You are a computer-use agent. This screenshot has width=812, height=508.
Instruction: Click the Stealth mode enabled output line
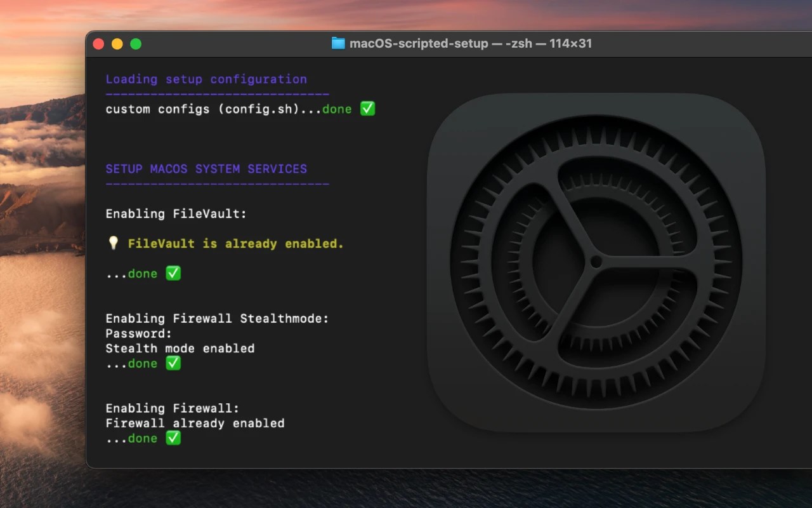click(180, 349)
